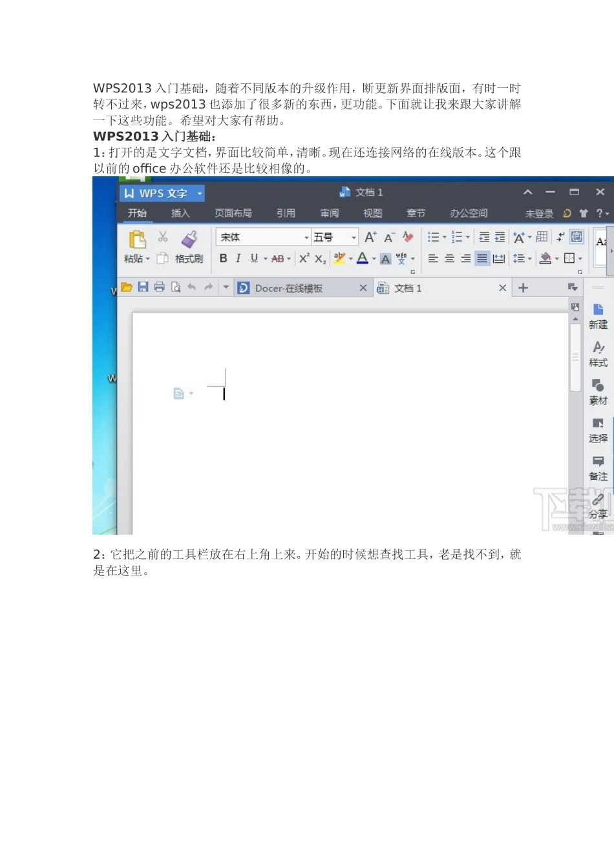This screenshot has height=868, width=614.
Task: Click the numbered list icon
Action: tap(457, 237)
